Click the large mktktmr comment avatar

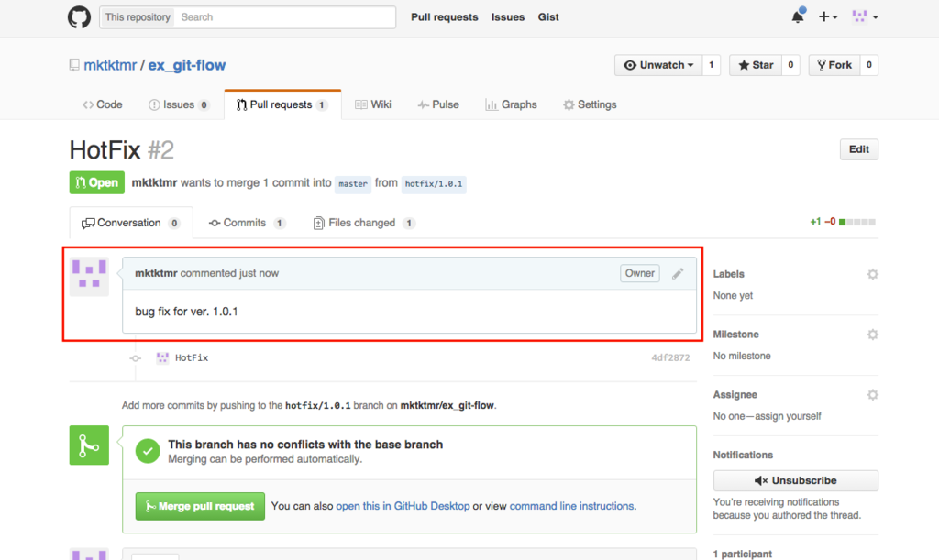(x=89, y=277)
